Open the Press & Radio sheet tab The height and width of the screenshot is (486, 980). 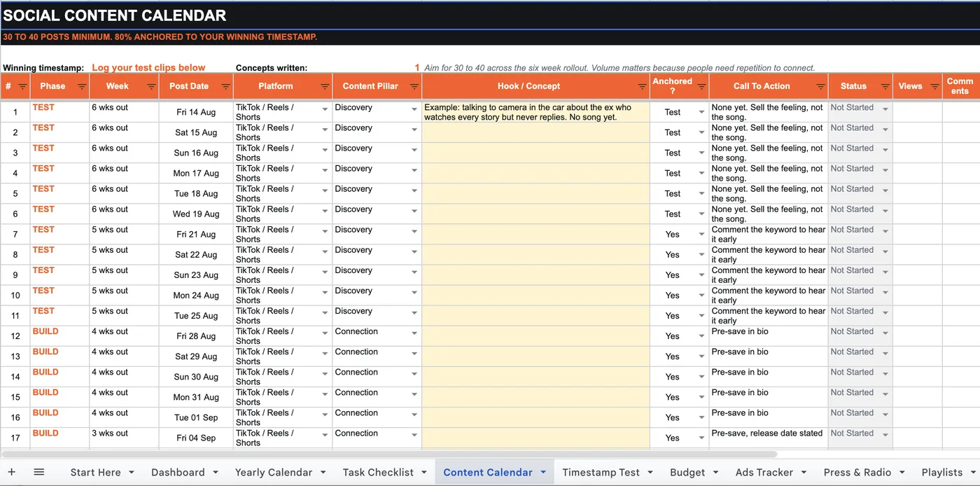pyautogui.click(x=857, y=472)
